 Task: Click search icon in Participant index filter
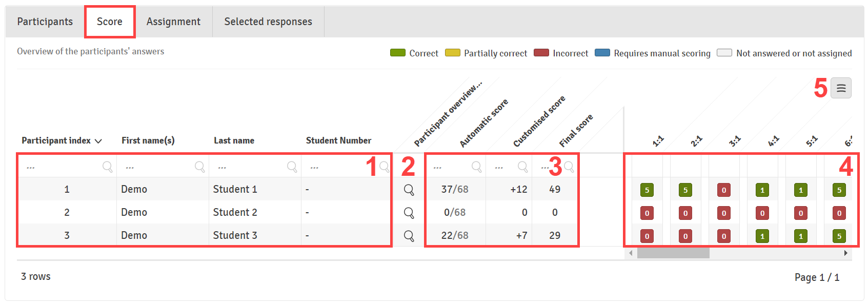pos(107,167)
